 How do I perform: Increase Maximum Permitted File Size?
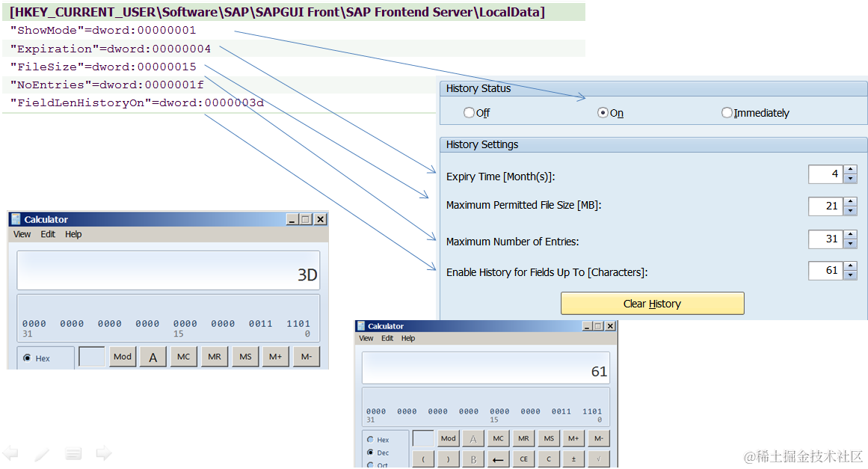tap(851, 201)
